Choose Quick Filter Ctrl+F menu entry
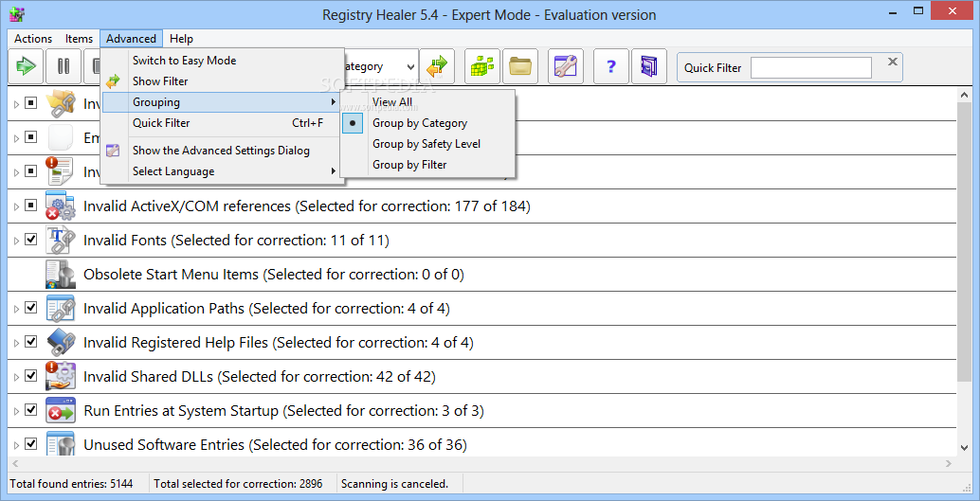Viewport: 980px width, 501px height. tap(221, 123)
